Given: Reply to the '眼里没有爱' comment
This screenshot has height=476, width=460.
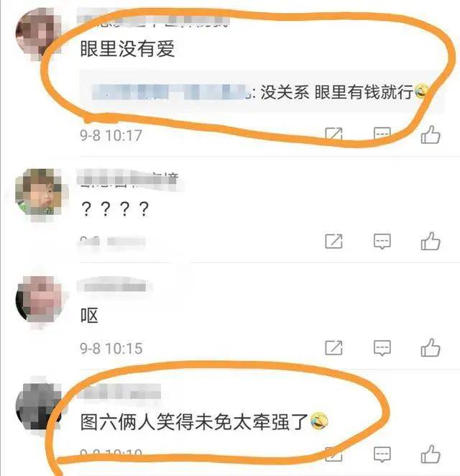Looking at the screenshot, I should [x=382, y=134].
